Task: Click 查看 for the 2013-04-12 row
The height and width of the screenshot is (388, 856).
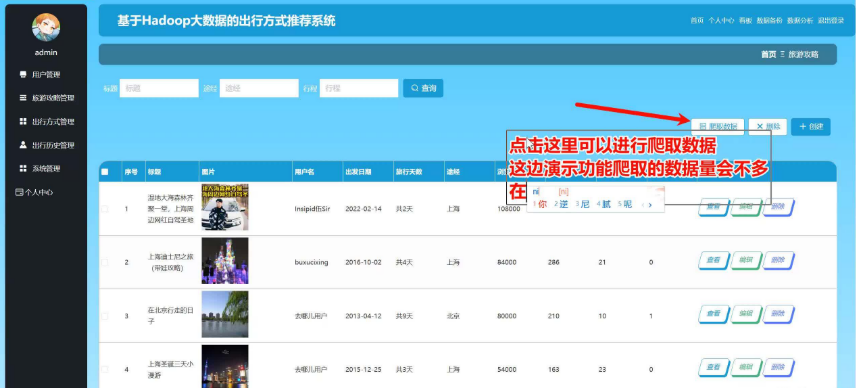Action: pos(714,314)
